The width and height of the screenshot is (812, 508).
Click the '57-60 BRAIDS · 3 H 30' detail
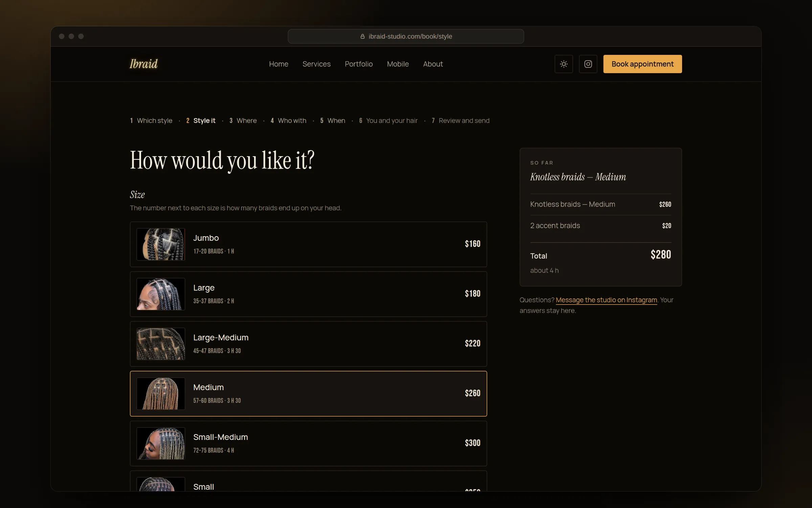[217, 401]
